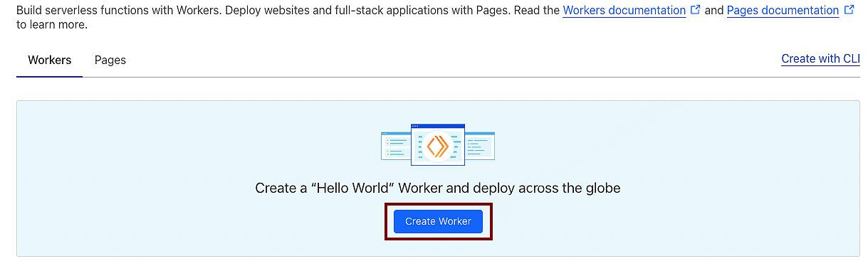Switch to the Pages tab
The width and height of the screenshot is (868, 266).
coord(110,60)
